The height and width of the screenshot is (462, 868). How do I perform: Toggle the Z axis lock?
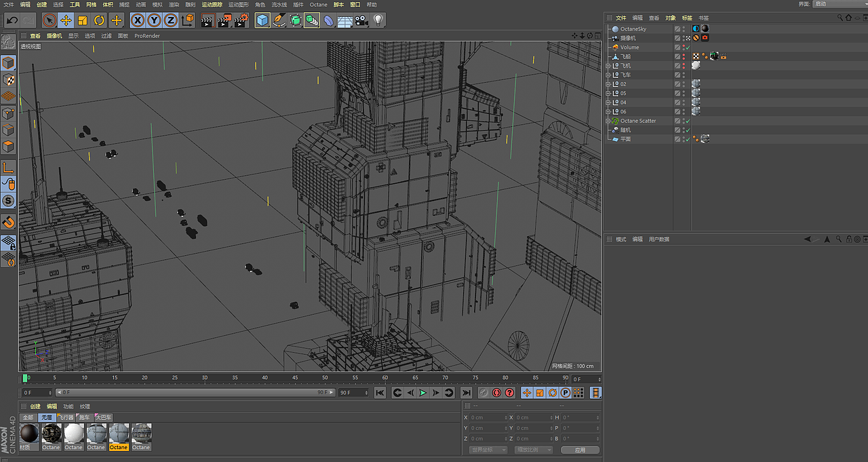(170, 20)
